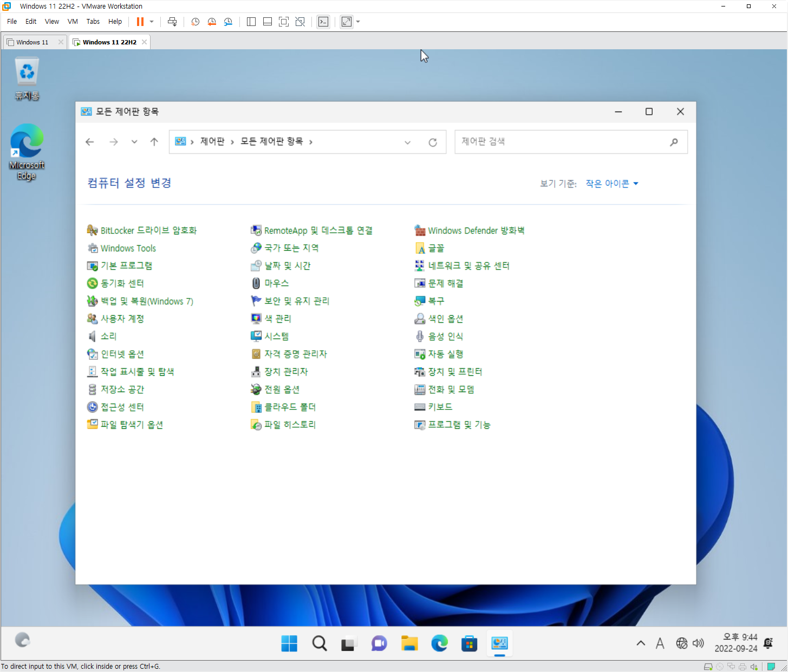
Task: Click 색인 옵션 link
Action: click(446, 319)
